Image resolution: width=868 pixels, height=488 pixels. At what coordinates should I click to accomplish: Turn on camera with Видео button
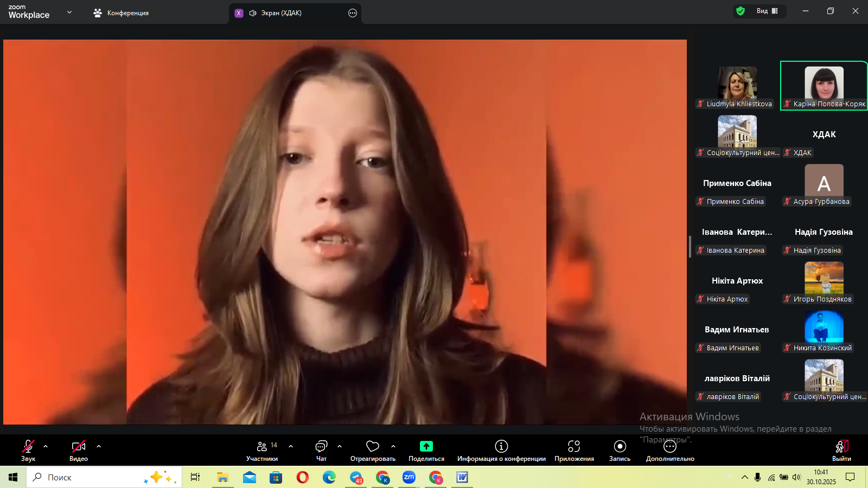79,447
